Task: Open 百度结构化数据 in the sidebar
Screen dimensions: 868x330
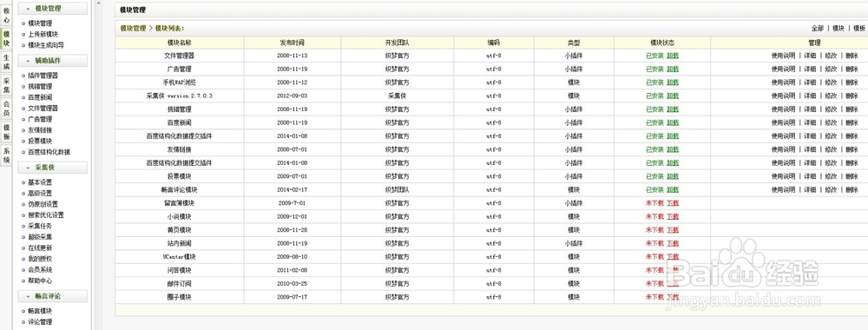Action: (x=49, y=152)
